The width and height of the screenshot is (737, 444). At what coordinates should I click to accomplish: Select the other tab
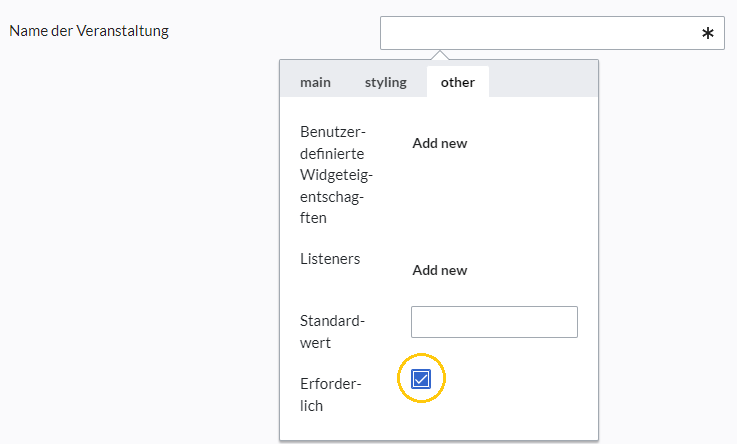click(458, 82)
